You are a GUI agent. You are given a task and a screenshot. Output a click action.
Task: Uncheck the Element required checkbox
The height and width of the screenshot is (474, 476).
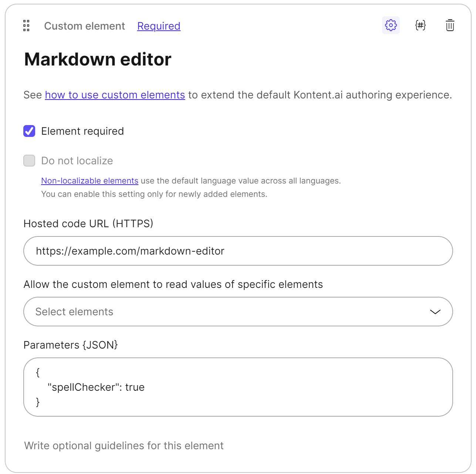pyautogui.click(x=29, y=131)
